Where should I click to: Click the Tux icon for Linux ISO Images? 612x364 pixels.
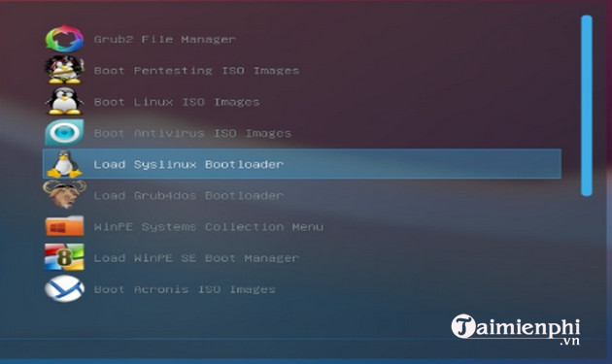coord(64,101)
